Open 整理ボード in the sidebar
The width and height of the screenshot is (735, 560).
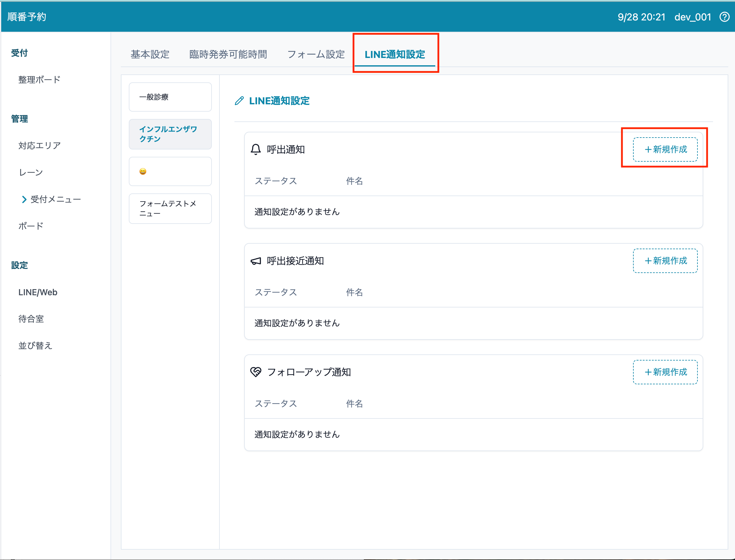click(39, 80)
